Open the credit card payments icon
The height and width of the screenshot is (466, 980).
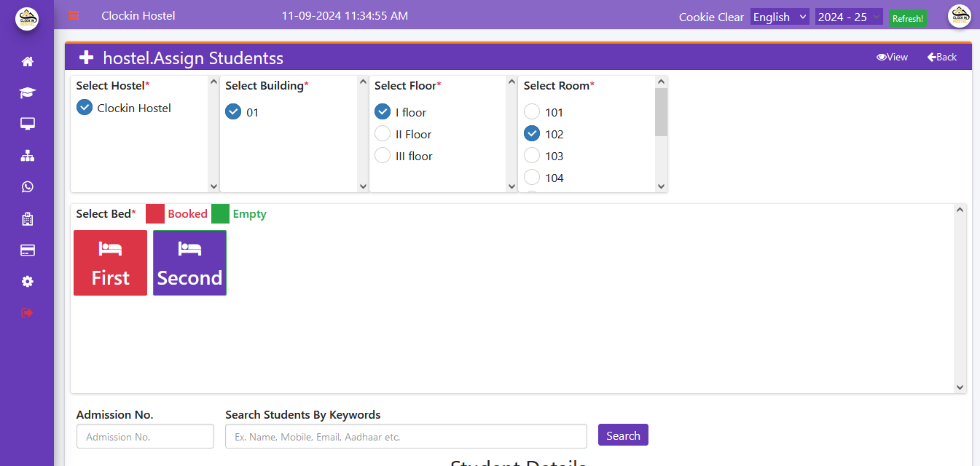pos(28,250)
